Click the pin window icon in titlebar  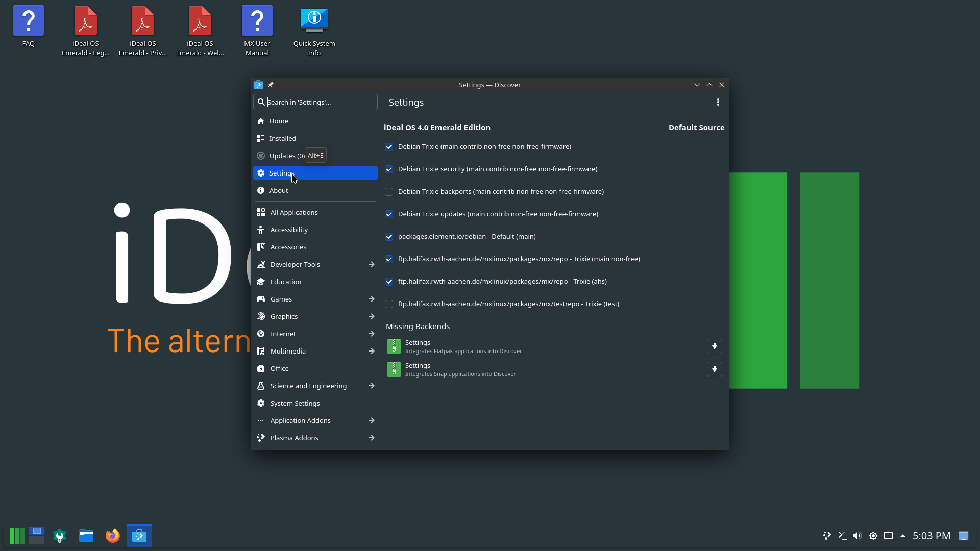271,85
